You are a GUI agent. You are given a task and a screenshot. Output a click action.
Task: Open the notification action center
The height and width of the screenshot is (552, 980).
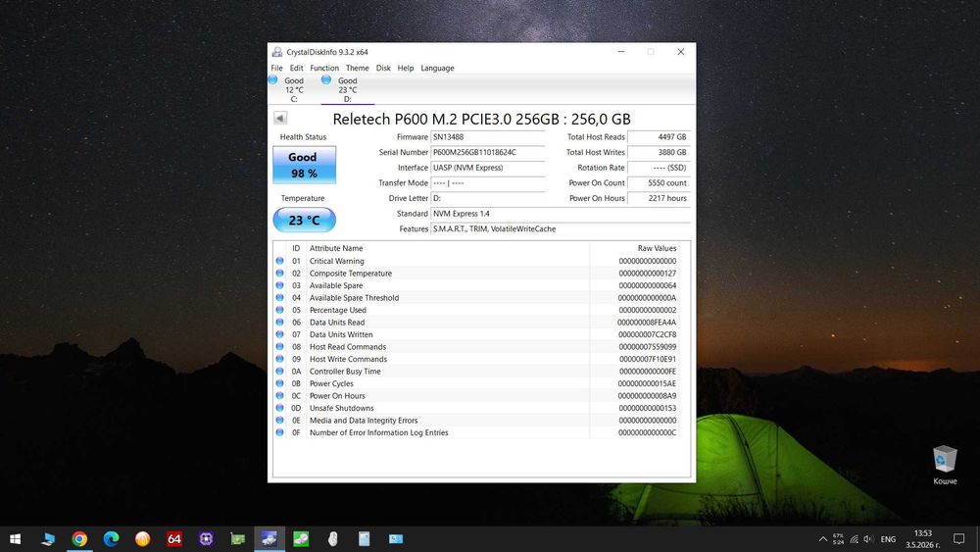[958, 539]
